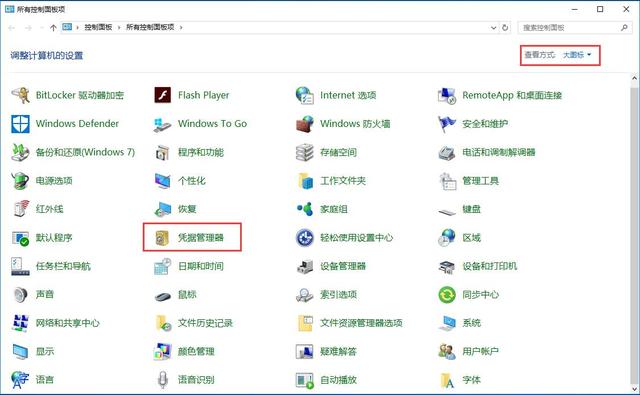640x395 pixels.
Task: Open the 家庭组 spheres icon
Action: point(304,209)
